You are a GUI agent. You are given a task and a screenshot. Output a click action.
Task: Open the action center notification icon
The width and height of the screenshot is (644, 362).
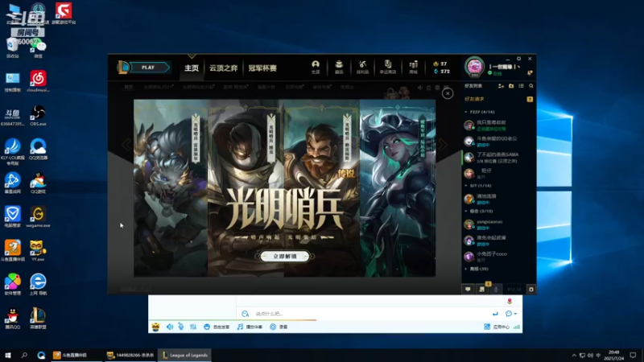click(x=634, y=355)
